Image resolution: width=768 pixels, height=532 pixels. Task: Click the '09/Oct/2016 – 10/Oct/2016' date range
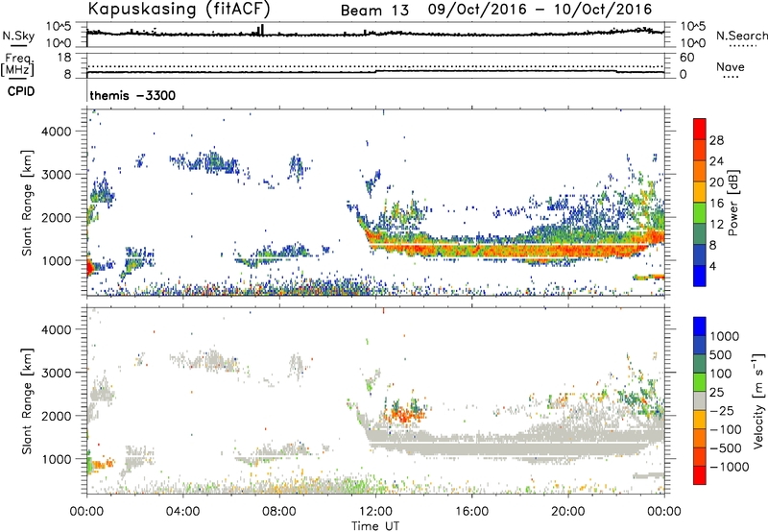point(540,10)
